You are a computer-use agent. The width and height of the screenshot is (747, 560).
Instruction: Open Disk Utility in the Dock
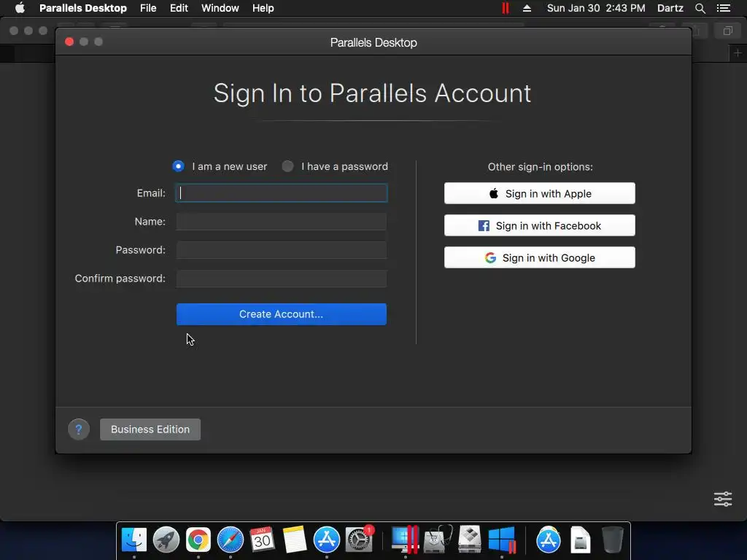(438, 540)
